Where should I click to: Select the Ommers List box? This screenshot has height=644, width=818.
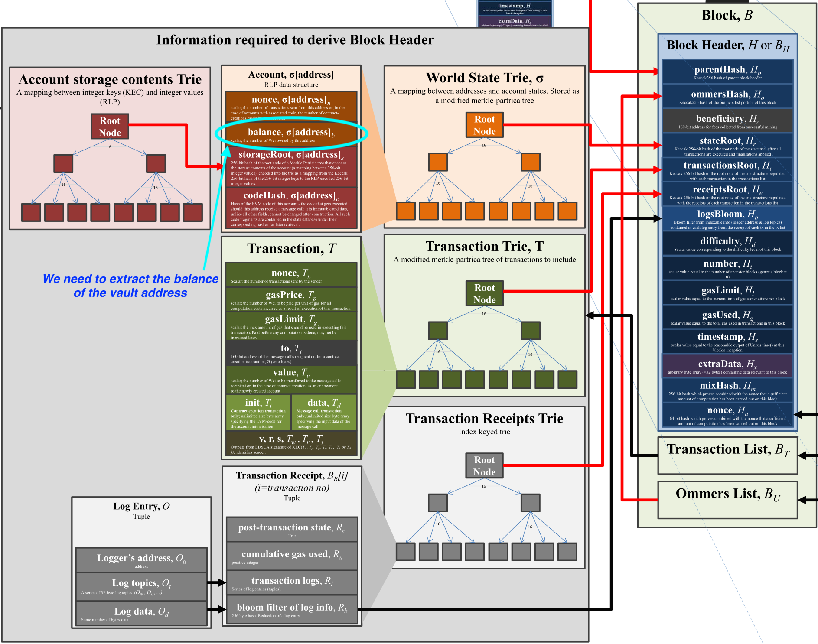click(x=727, y=499)
